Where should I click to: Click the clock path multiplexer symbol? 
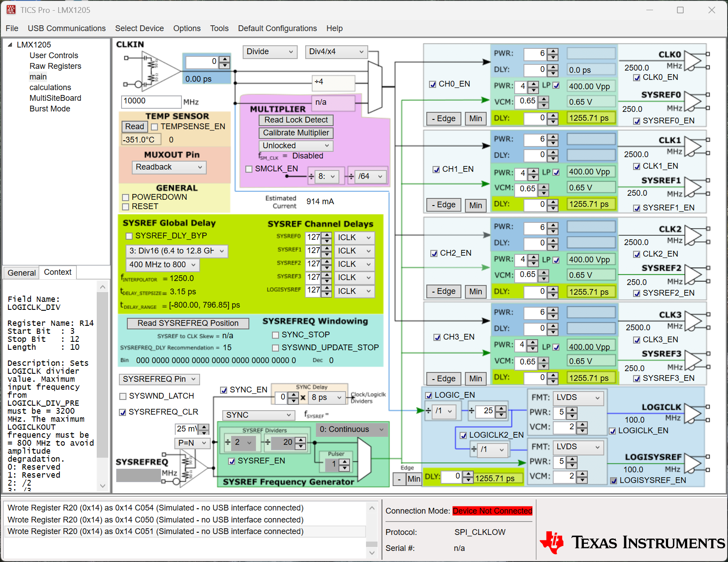(375, 87)
